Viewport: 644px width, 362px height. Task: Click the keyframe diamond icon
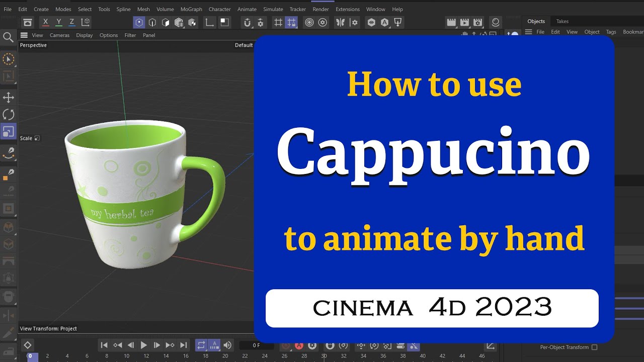point(28,345)
